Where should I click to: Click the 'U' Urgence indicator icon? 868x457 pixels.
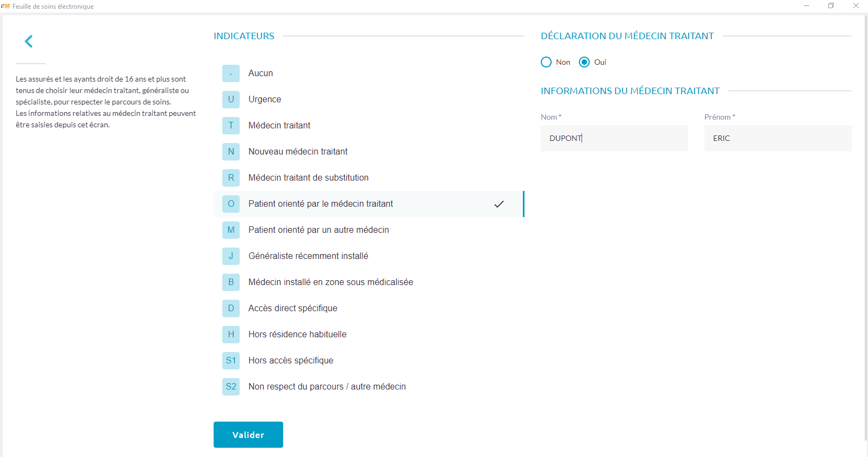(x=231, y=100)
